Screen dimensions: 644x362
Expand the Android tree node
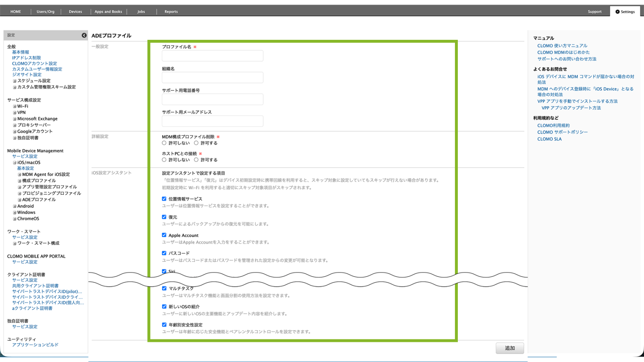click(x=14, y=206)
